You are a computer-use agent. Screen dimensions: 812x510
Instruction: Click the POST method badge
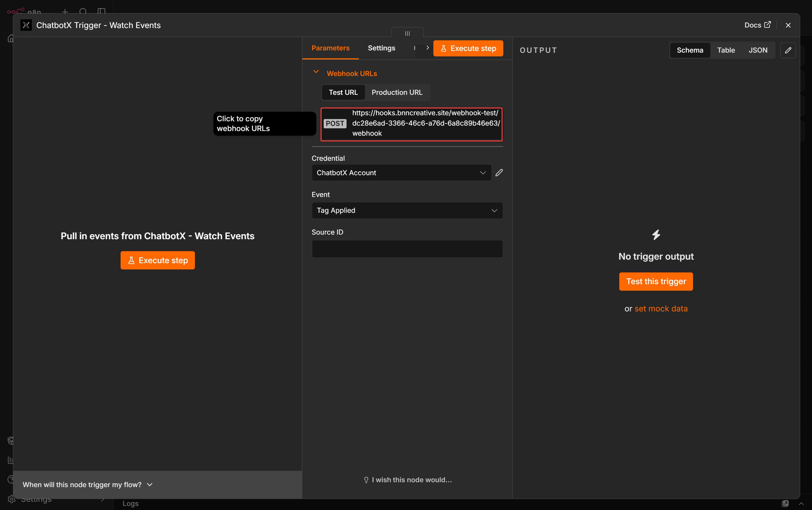tap(335, 123)
